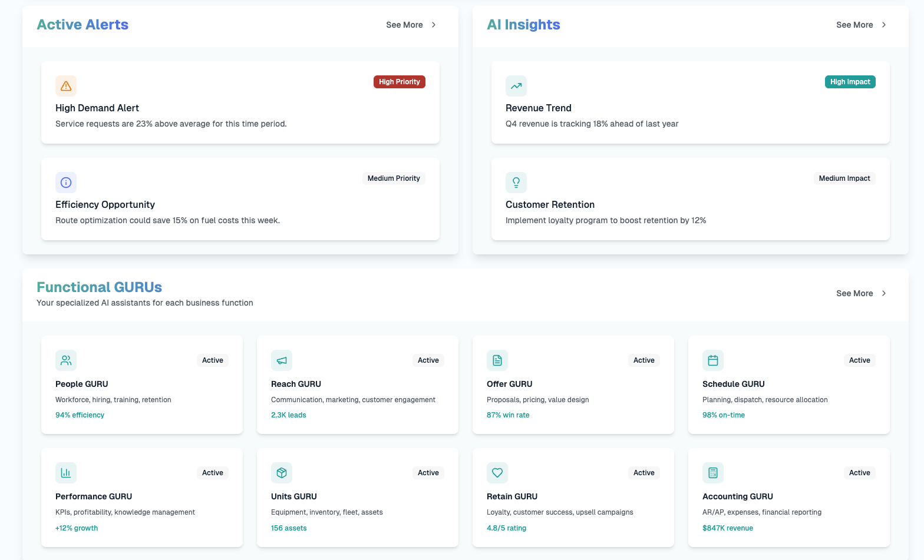Image resolution: width=924 pixels, height=560 pixels.
Task: Click 'AR/AP, expenses, financial reporting' description
Action: (x=762, y=512)
